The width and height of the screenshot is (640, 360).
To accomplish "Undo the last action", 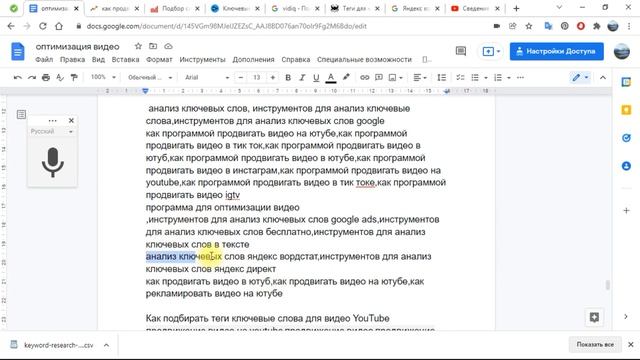I will point(17,78).
